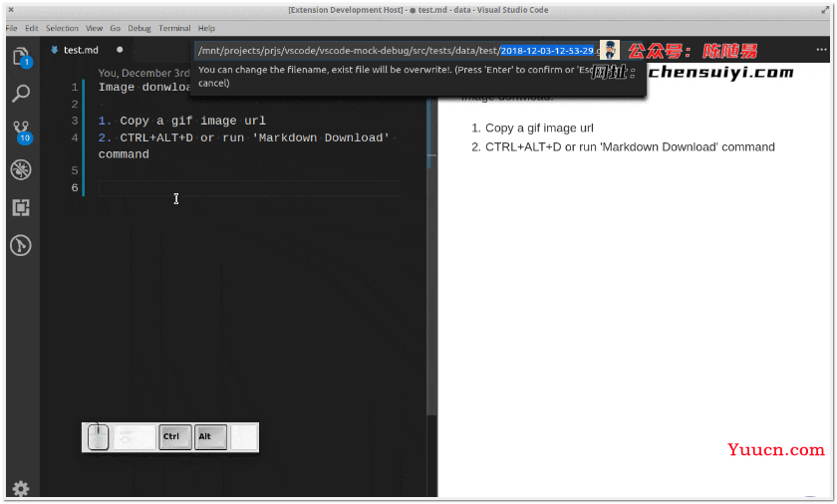Viewport: 837px width, 504px height.
Task: Click line number 3 in the gutter
Action: pos(75,121)
